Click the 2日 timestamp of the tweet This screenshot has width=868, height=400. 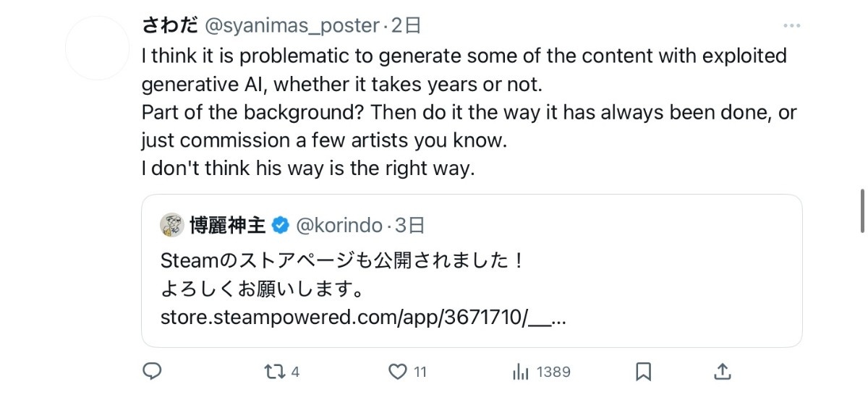click(407, 26)
